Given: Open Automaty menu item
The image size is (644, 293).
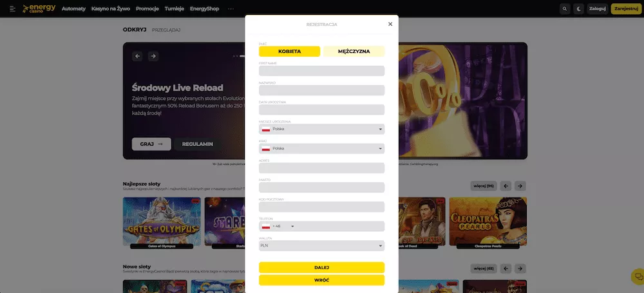Looking at the screenshot, I should [x=73, y=8].
